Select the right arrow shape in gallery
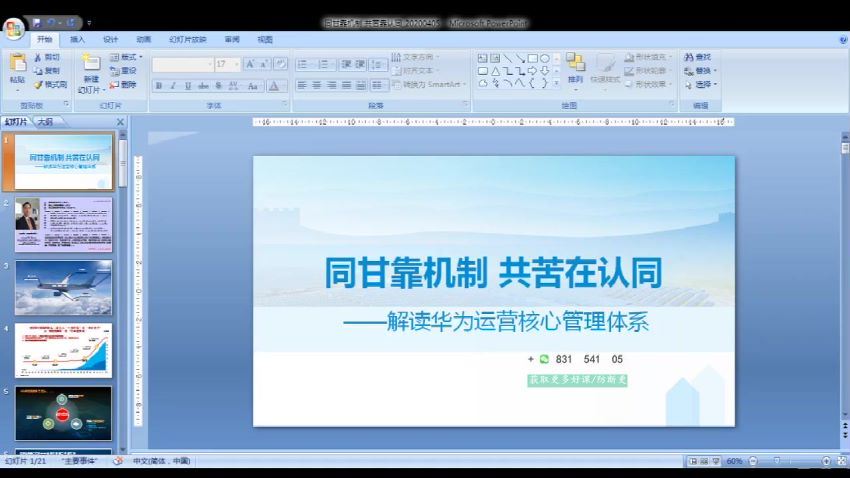 click(x=532, y=71)
